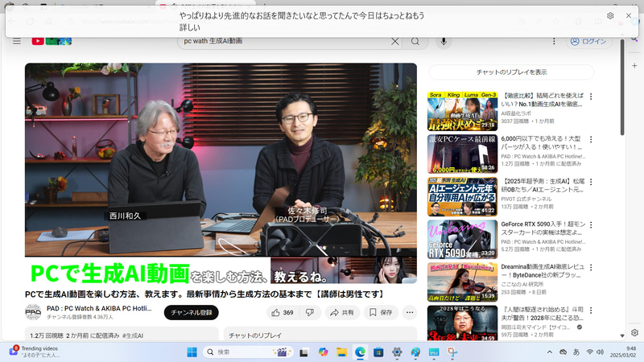Switch to Microsoft Edge on taskbar
The height and width of the screenshot is (362, 644).
pos(360,352)
